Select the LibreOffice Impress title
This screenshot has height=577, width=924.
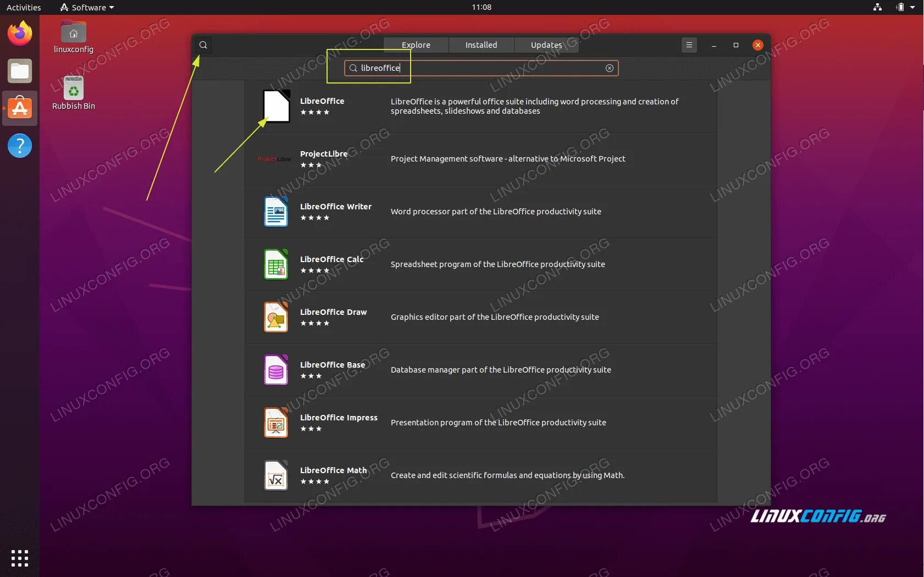tap(339, 418)
